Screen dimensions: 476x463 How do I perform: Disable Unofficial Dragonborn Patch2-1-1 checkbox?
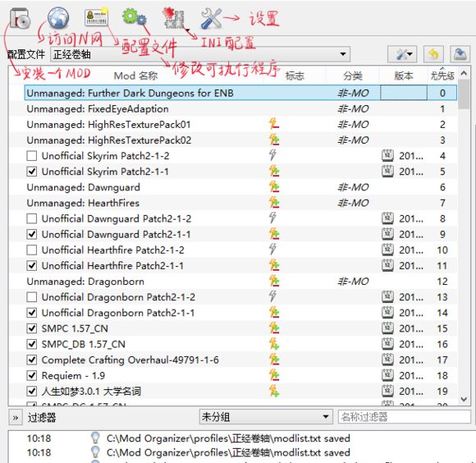pyautogui.click(x=31, y=313)
